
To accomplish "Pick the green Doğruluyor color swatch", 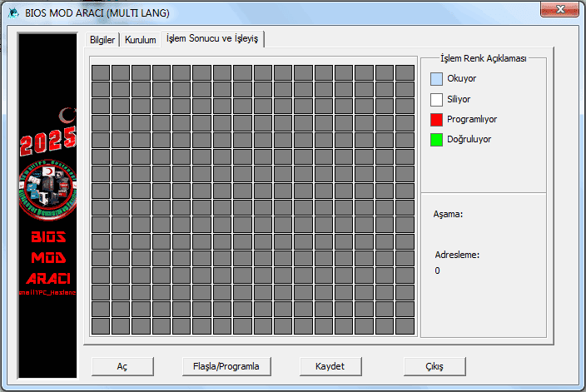I will pyautogui.click(x=436, y=140).
